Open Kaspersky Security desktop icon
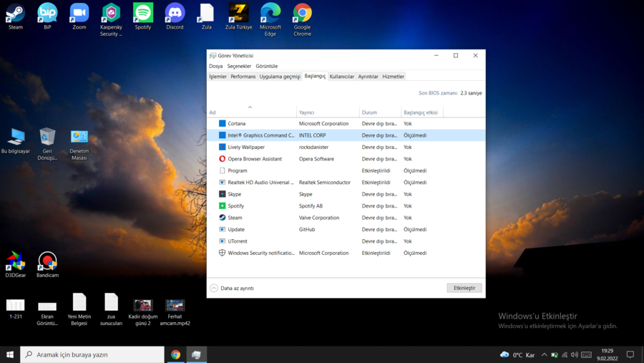This screenshot has height=363, width=644. [x=111, y=20]
